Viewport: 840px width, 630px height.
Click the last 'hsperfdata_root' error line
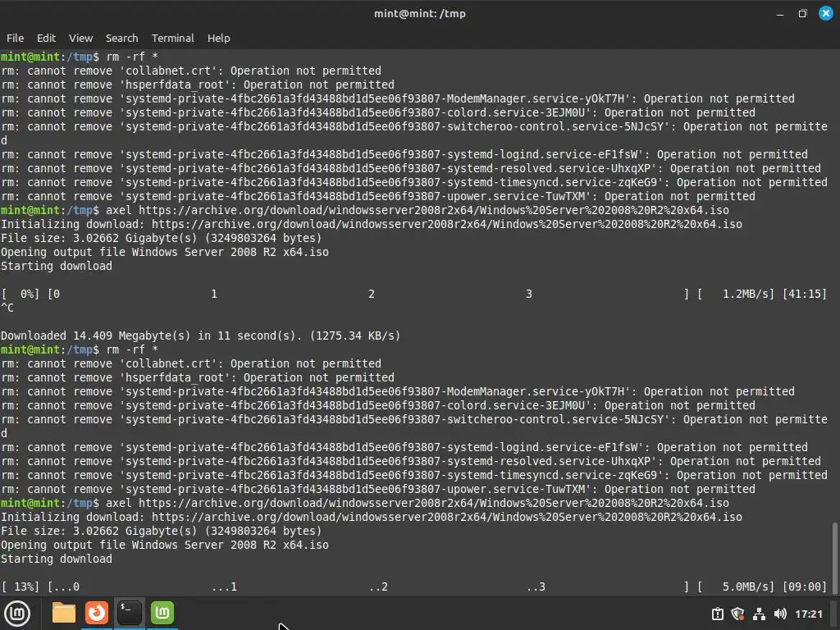198,377
